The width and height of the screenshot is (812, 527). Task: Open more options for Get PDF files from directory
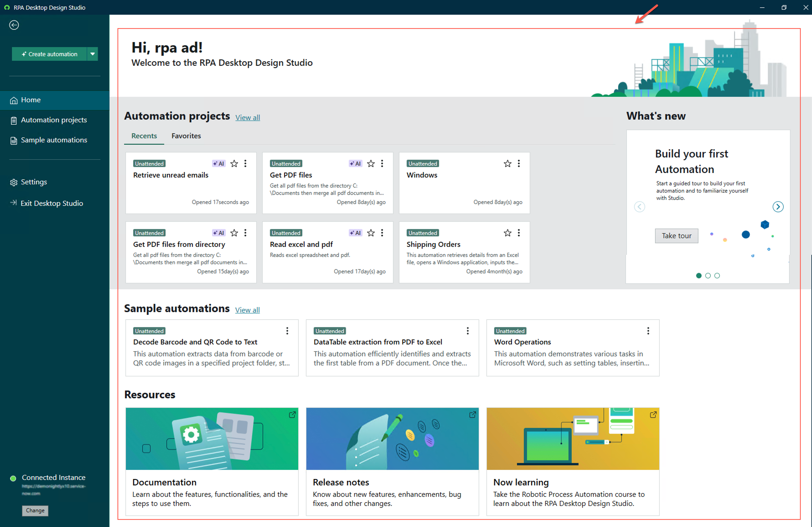245,233
